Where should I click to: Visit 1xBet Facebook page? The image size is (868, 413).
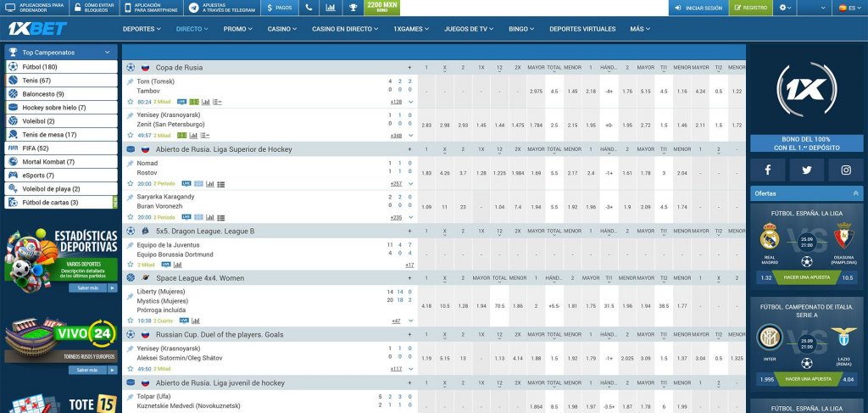(x=768, y=170)
